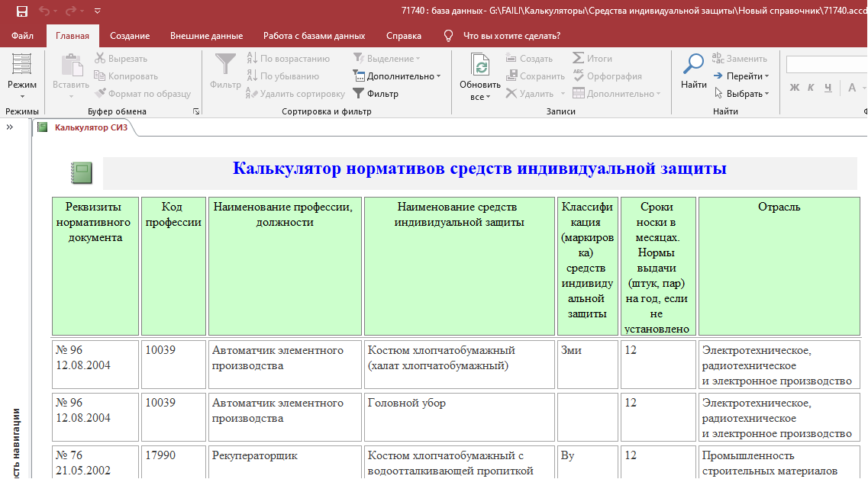Click the green notebook form logo
868x479 pixels.
[82, 173]
